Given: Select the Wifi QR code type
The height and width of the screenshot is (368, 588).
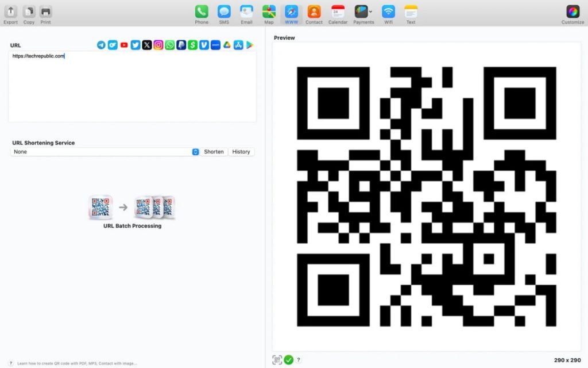Looking at the screenshot, I should coord(388,11).
